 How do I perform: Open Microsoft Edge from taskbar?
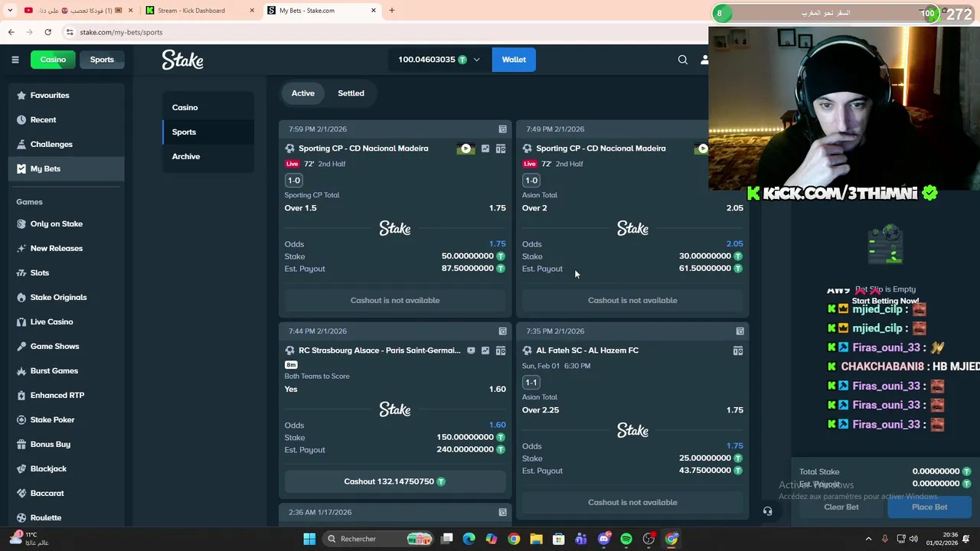[x=469, y=539]
